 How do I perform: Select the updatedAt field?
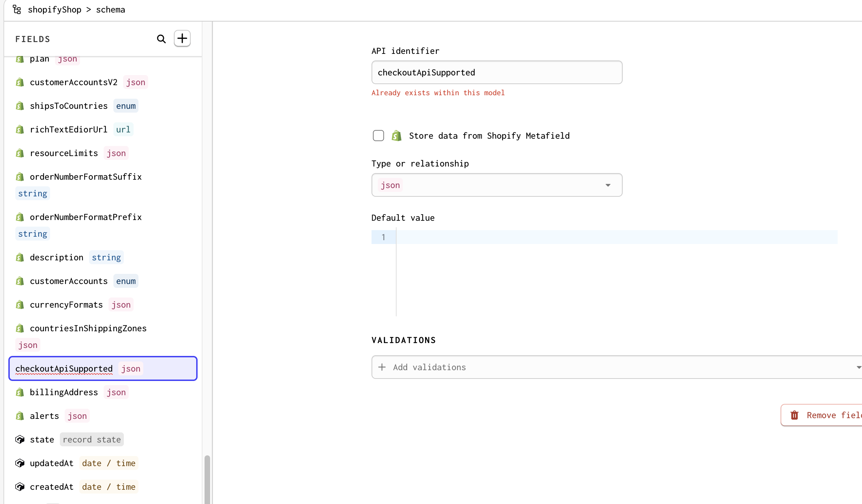point(103,463)
